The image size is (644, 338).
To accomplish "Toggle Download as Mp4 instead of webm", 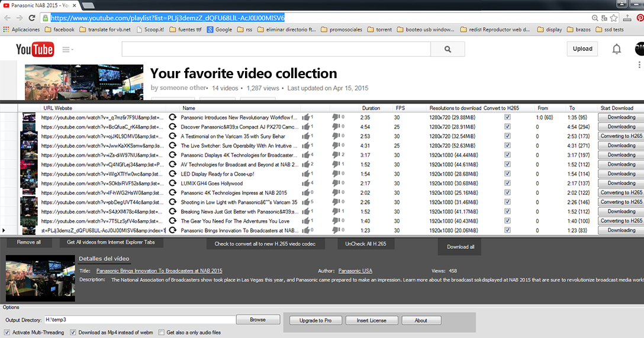I will [73, 332].
